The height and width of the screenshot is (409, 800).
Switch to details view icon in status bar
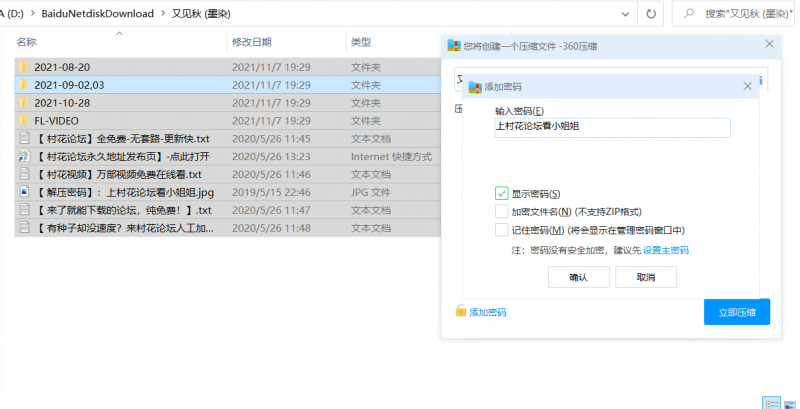(x=771, y=403)
